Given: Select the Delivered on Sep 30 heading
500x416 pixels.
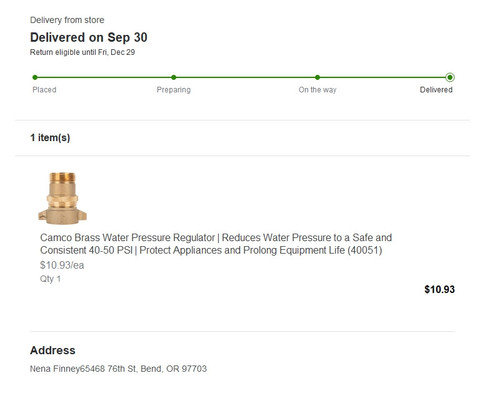Looking at the screenshot, I should (x=89, y=37).
